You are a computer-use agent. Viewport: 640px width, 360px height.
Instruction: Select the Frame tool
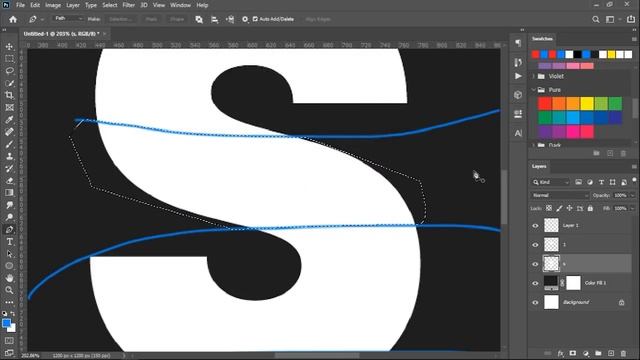9,108
